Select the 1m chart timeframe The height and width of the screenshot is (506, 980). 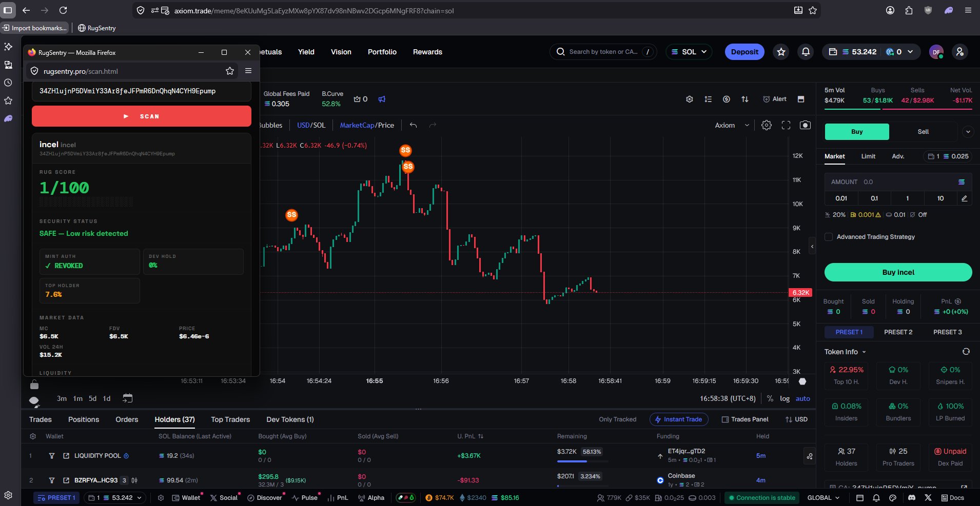(x=78, y=398)
